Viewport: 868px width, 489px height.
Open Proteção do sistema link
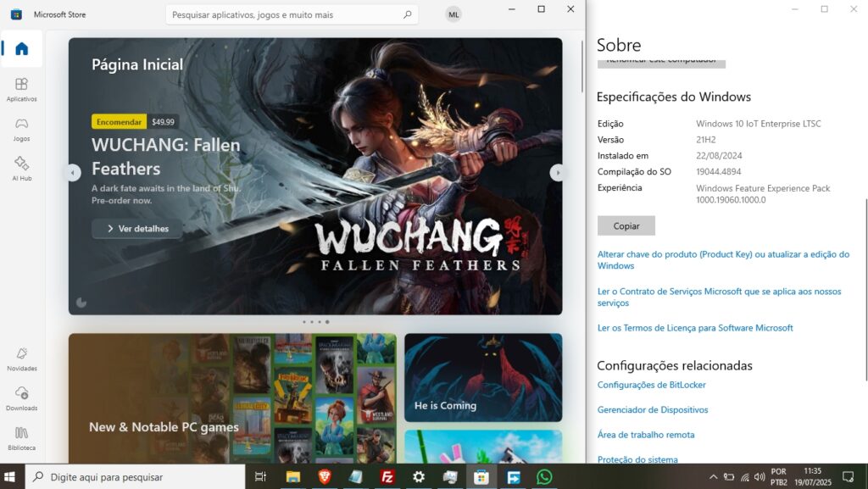pos(637,459)
